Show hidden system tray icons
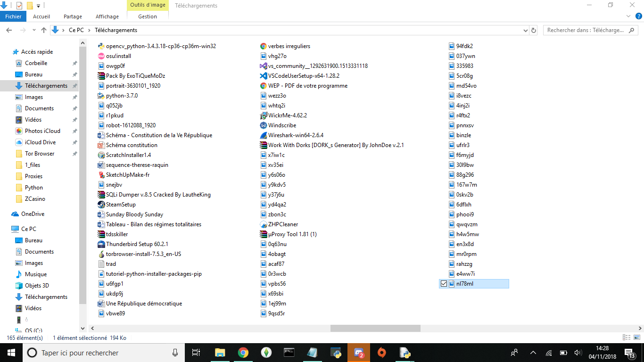644x362 pixels. tap(533, 353)
